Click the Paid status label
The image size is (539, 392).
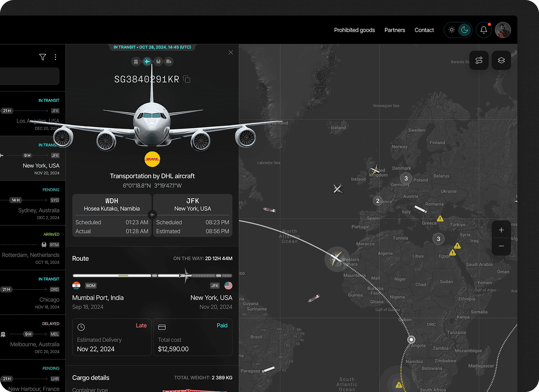[x=222, y=326]
